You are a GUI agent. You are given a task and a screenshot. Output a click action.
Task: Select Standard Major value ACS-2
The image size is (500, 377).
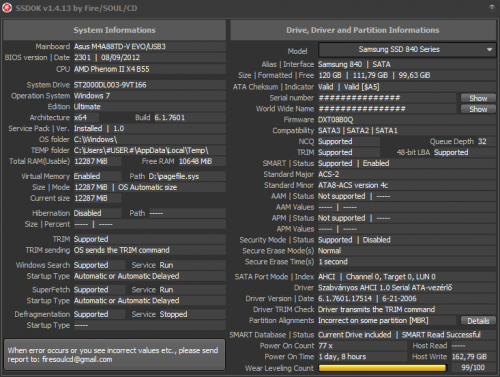[328, 174]
